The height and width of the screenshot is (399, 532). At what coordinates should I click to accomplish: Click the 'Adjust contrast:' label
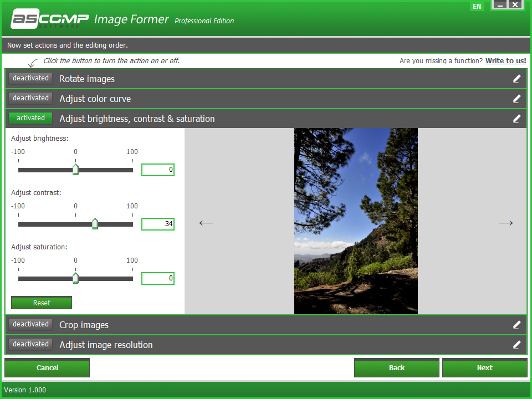pyautogui.click(x=36, y=193)
